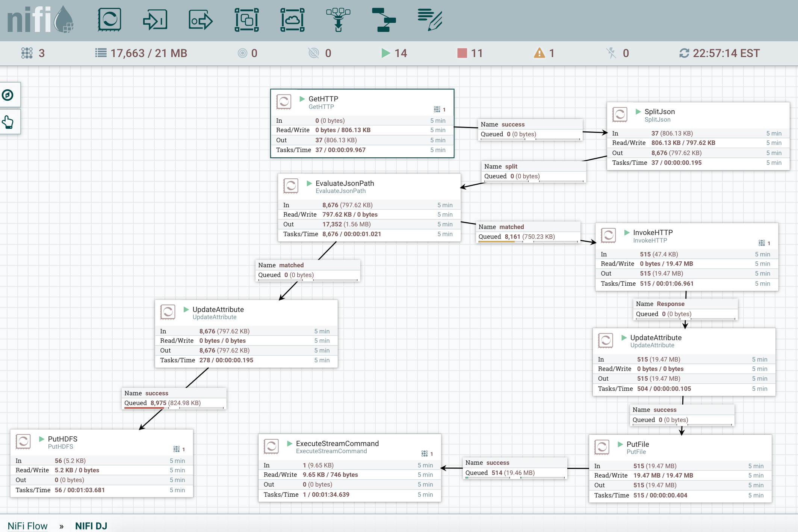
Task: Click the InvokeHTTP processor title
Action: (x=653, y=232)
